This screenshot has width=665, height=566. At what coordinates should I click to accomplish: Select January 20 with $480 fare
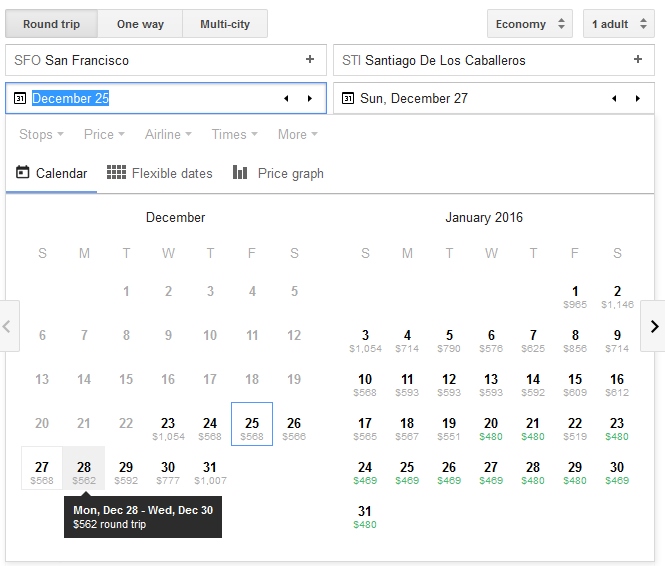point(491,428)
